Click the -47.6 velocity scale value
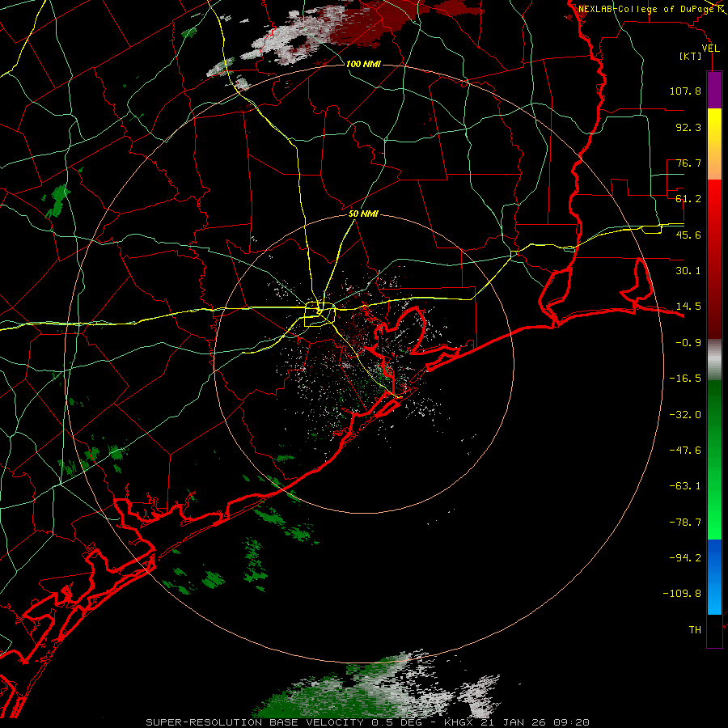The width and height of the screenshot is (728, 728). point(685,451)
